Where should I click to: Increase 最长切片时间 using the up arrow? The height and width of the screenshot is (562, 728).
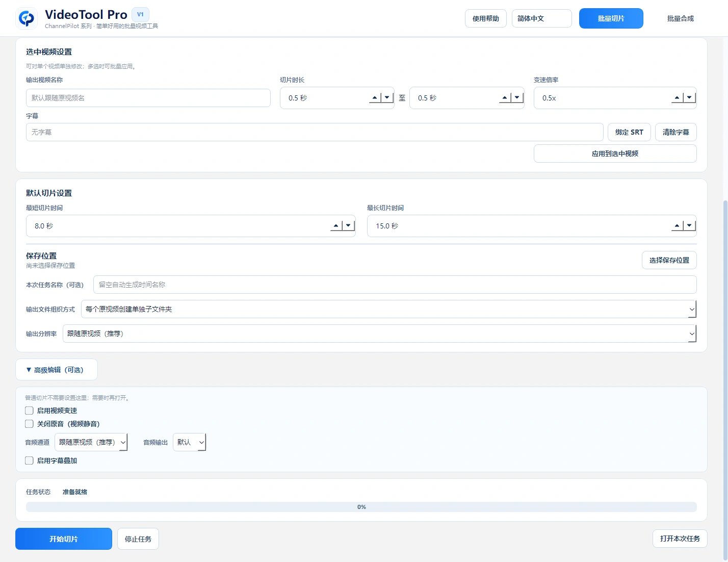677,225
